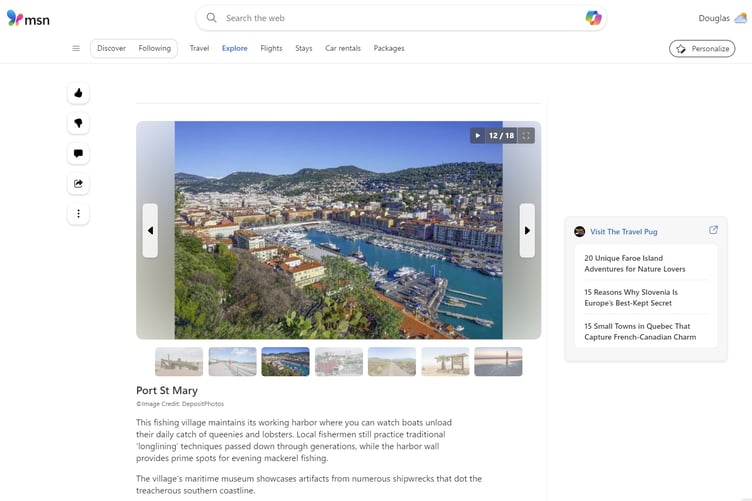Click the Personalize button
This screenshot has width=752, height=501.
(x=702, y=48)
